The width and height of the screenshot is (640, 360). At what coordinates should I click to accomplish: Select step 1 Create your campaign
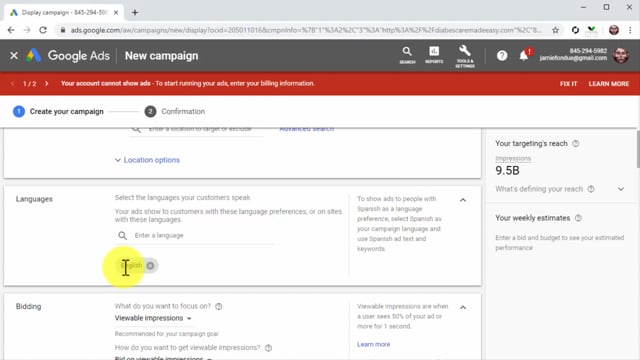click(x=58, y=111)
